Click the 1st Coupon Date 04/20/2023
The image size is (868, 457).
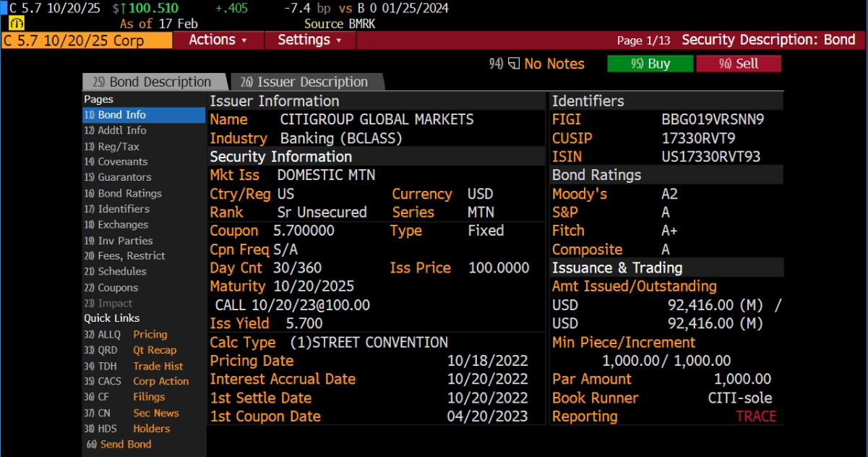[488, 417]
